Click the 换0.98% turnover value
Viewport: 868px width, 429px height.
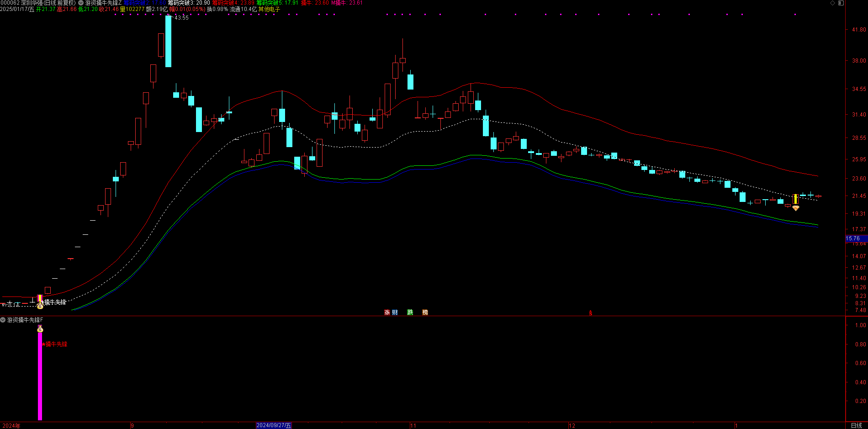pyautogui.click(x=217, y=9)
